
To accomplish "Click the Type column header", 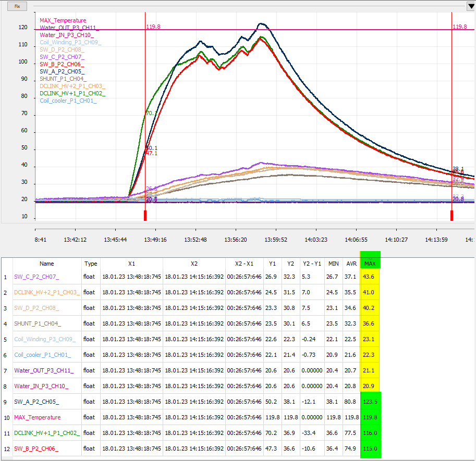I will [91, 264].
